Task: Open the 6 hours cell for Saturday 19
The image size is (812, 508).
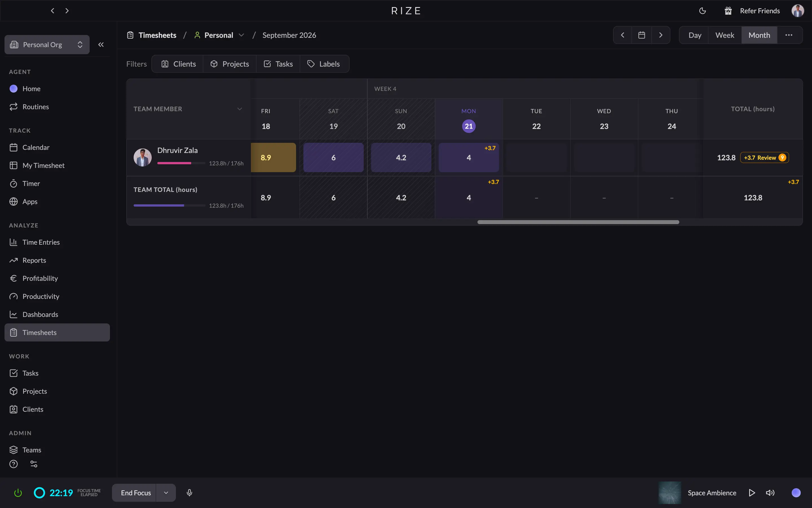Action: coord(334,157)
